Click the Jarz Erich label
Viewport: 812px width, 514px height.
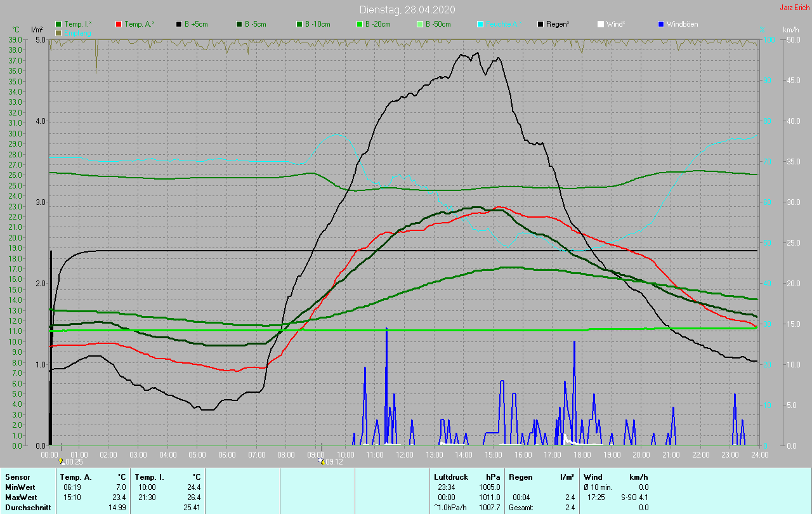tap(794, 8)
